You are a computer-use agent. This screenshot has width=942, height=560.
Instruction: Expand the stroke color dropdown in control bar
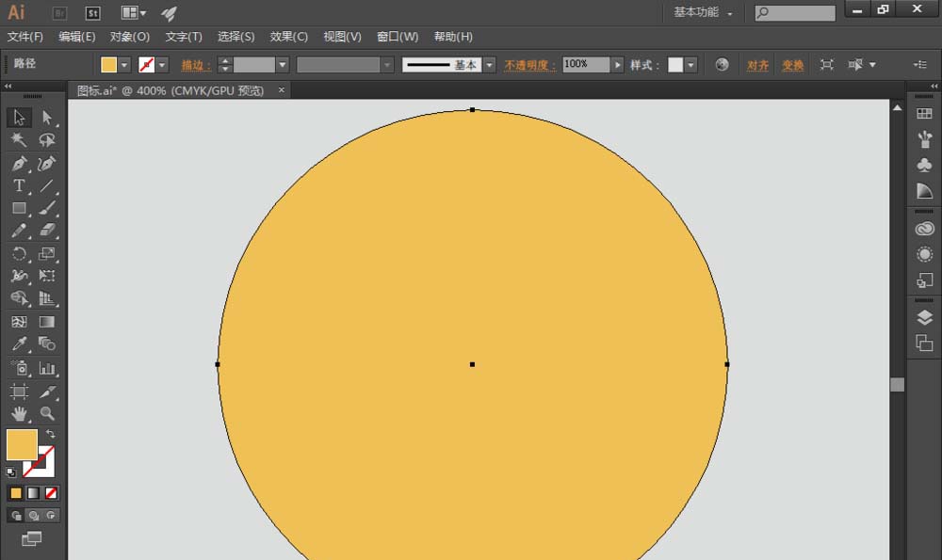click(x=162, y=65)
